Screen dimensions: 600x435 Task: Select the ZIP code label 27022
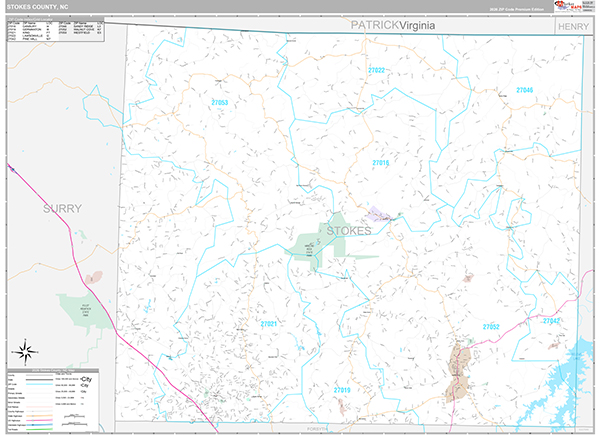(x=377, y=70)
